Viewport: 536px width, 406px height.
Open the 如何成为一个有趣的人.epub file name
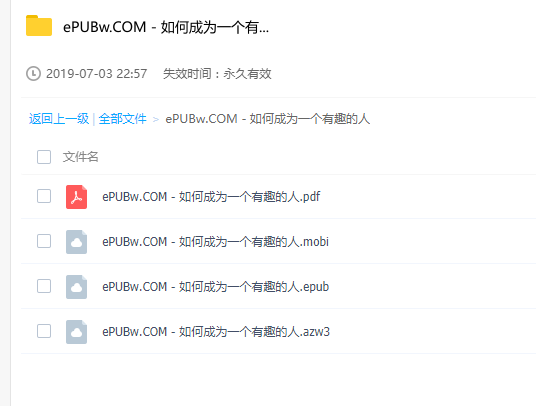tap(216, 287)
